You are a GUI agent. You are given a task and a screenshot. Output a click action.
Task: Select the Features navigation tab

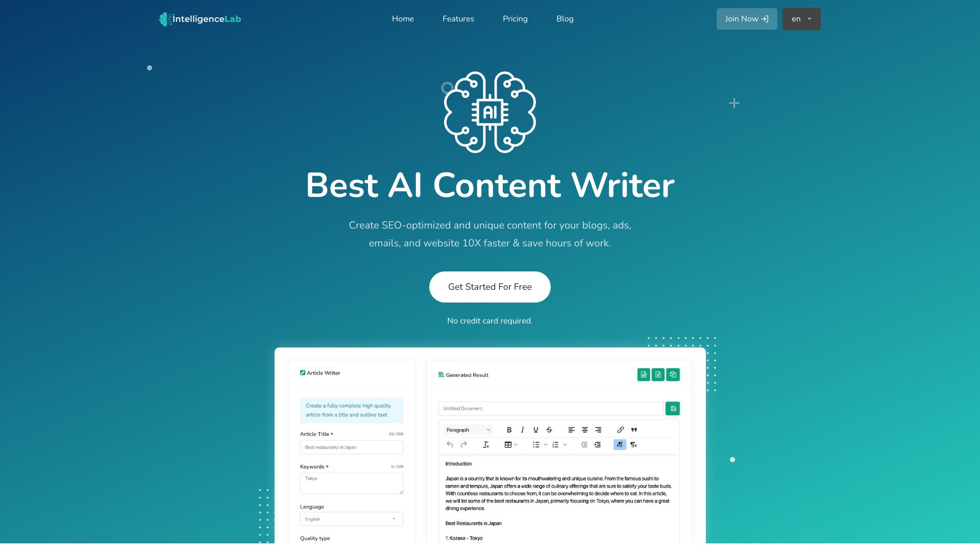click(x=458, y=19)
